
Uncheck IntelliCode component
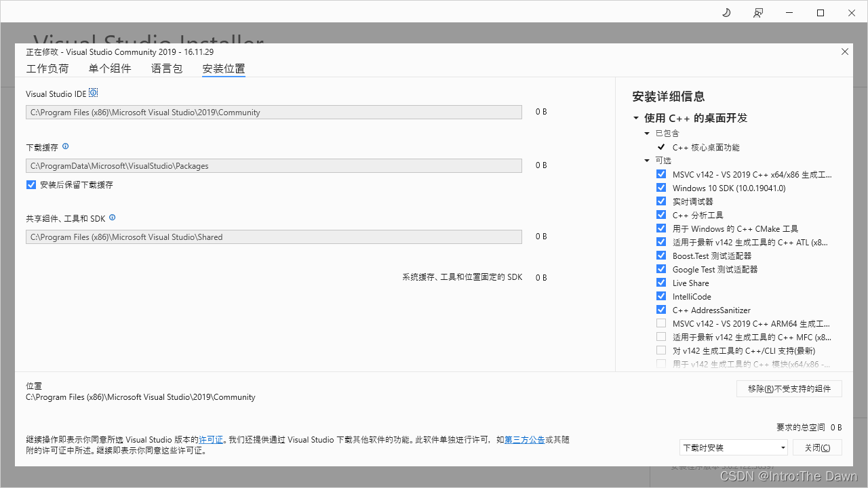coord(661,296)
